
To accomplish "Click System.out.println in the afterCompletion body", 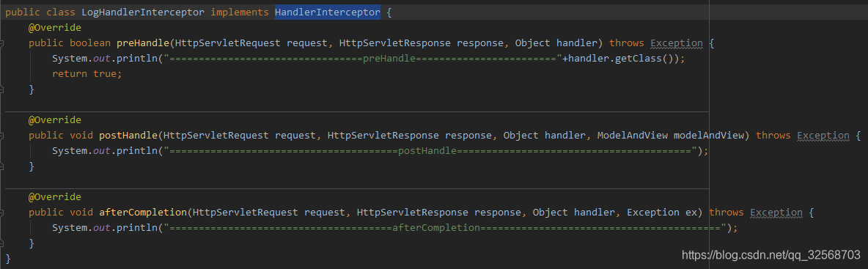I will pos(105,227).
